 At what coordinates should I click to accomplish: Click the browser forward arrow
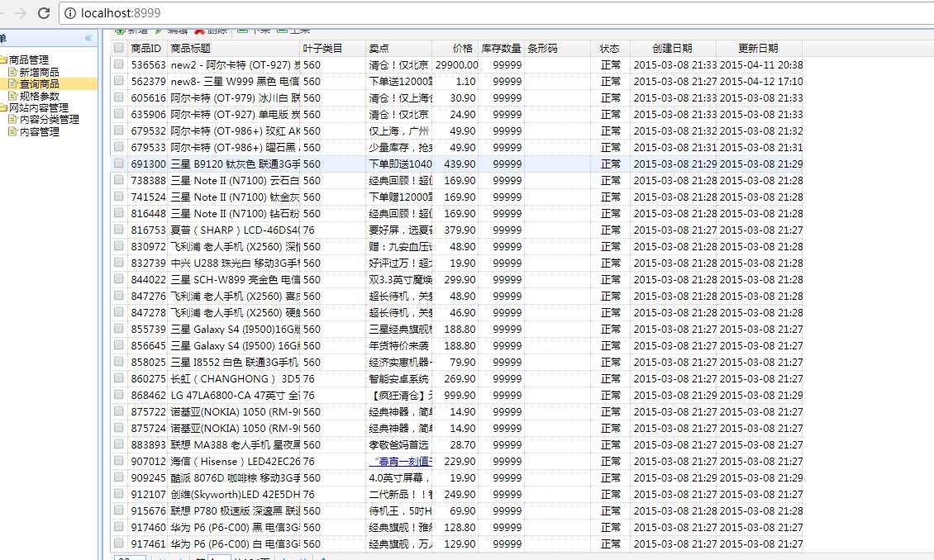pyautogui.click(x=21, y=12)
